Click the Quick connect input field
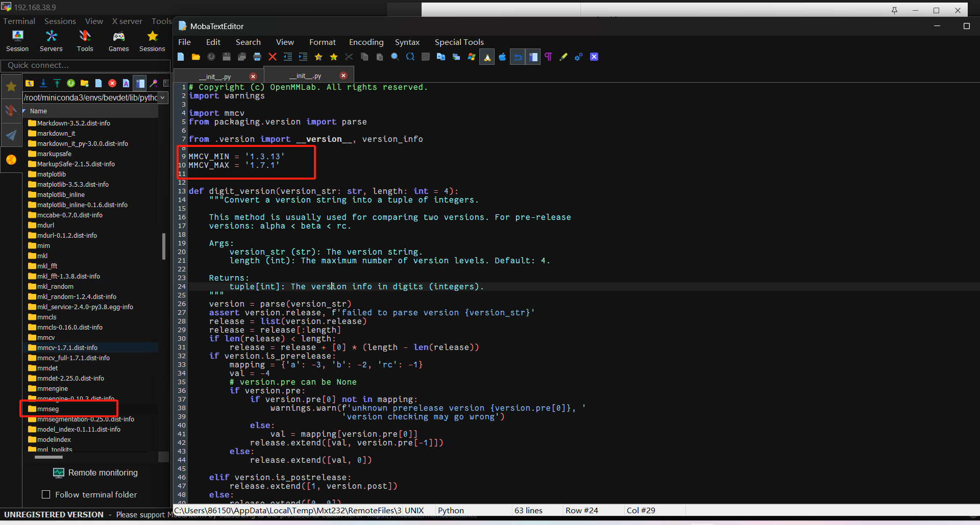Image resolution: width=980 pixels, height=525 pixels. point(86,65)
